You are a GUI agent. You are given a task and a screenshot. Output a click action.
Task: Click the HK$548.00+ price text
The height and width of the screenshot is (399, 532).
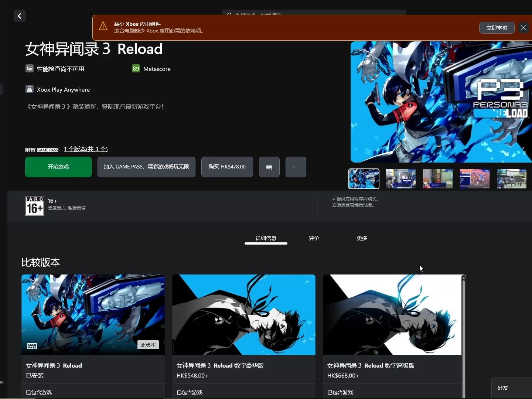coord(192,375)
